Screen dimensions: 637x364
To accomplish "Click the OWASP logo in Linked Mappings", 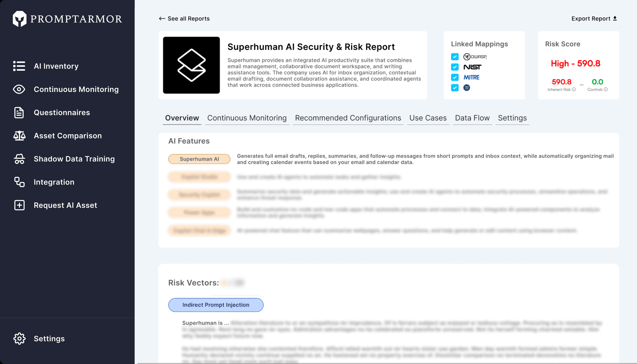I will [x=475, y=57].
